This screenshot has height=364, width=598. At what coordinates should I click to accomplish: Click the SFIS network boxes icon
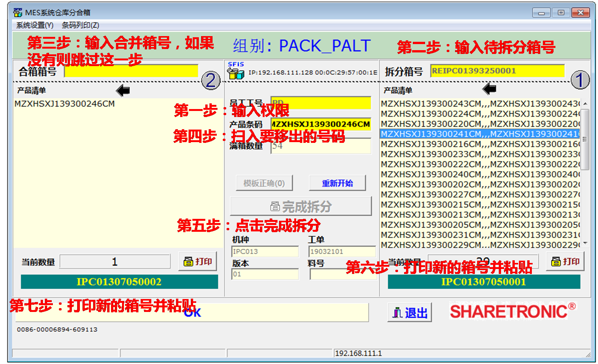[x=236, y=73]
